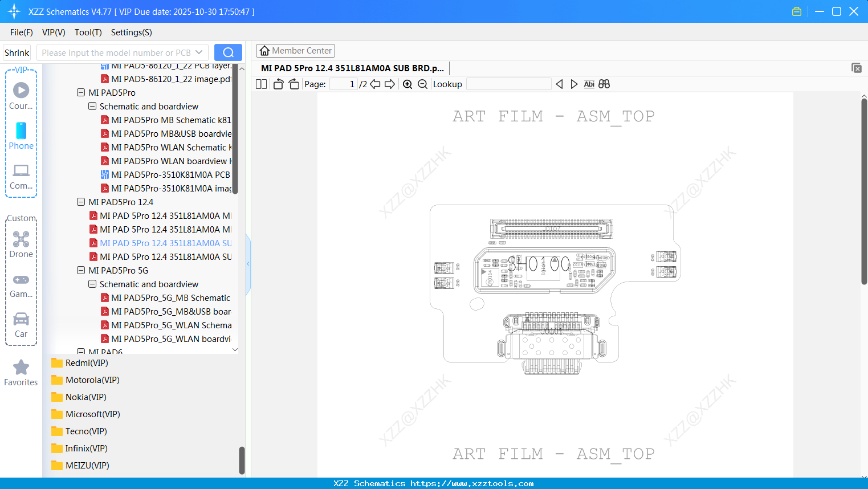The image size is (868, 489).
Task: Open MI PAD5Pro_5G_WLAN Schematic file
Action: tap(166, 325)
